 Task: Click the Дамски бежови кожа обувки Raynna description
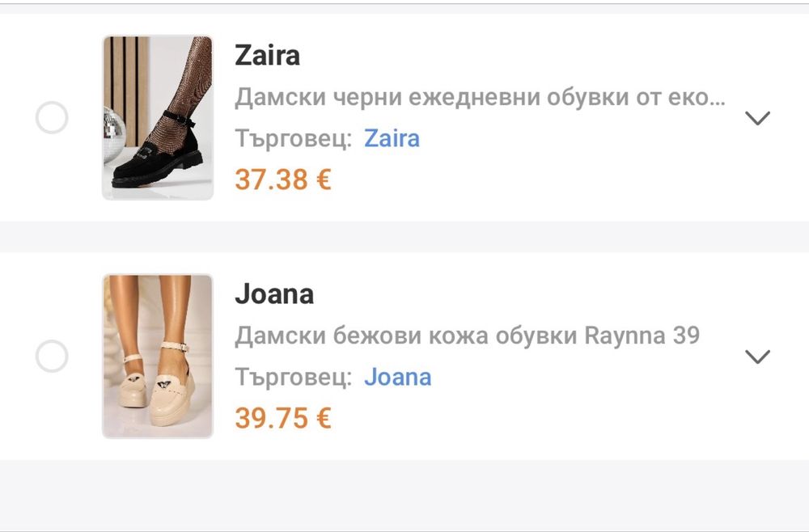[x=468, y=336]
